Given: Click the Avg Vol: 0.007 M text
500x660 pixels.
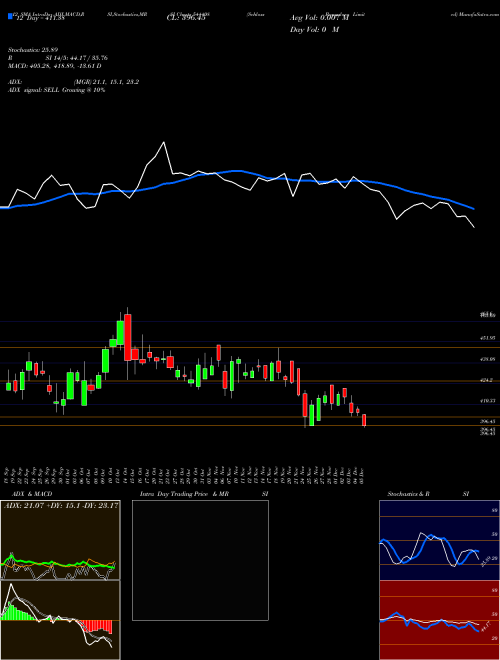Looking at the screenshot, I should (x=319, y=19).
